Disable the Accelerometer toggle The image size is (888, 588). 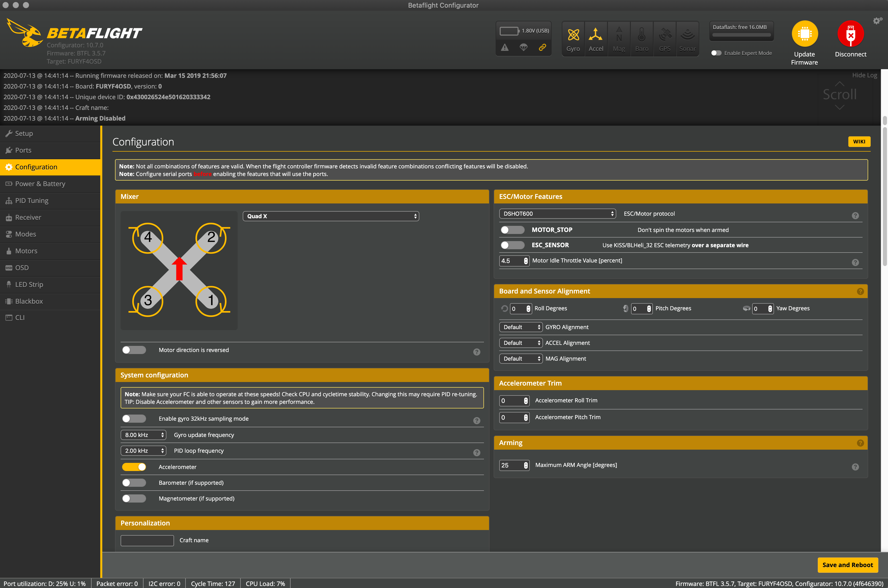pos(134,467)
